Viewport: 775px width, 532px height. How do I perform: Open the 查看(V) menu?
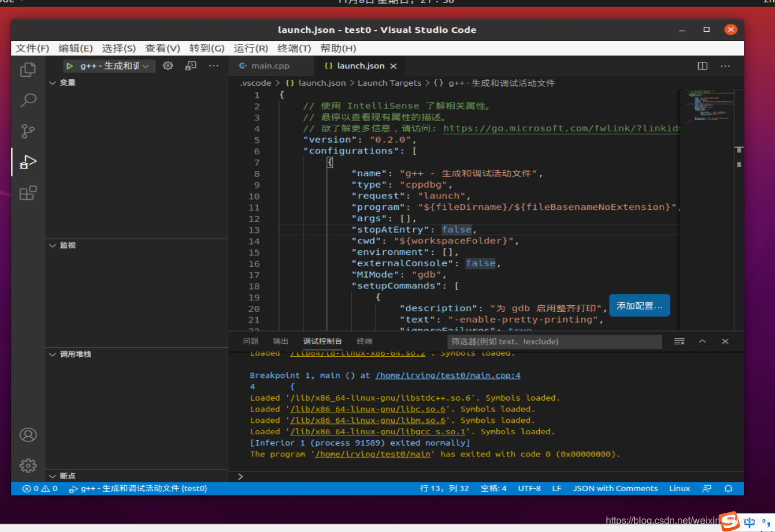163,49
